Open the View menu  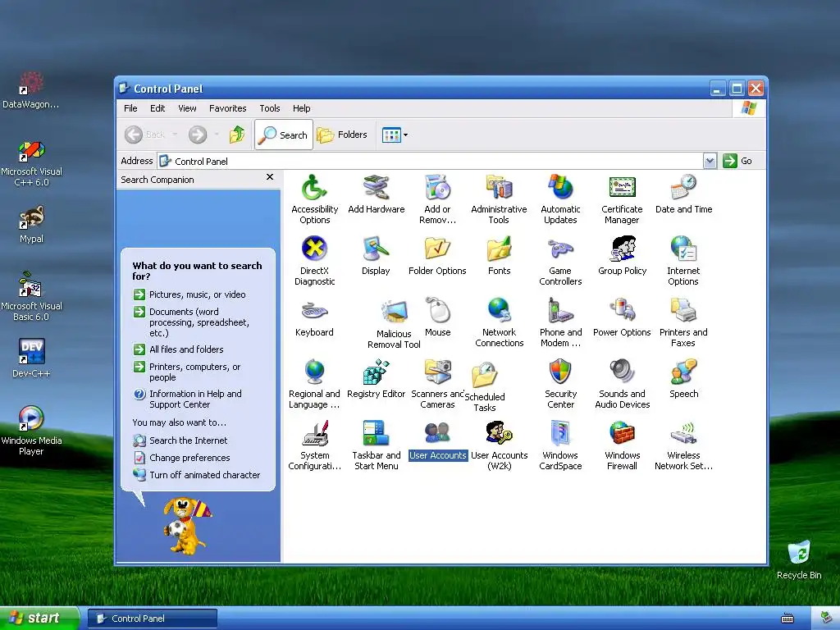[x=187, y=108]
